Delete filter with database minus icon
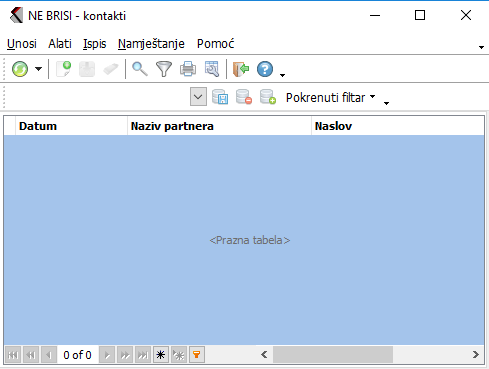Image resolution: width=489 pixels, height=369 pixels. coord(244,97)
